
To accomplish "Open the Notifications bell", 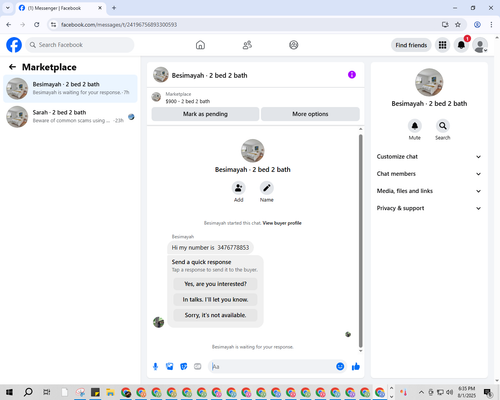I will [x=461, y=45].
